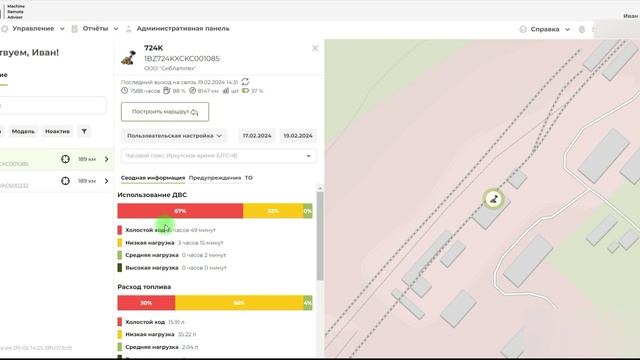The height and width of the screenshot is (360, 640).
Task: Click the engine hours clock icon
Action: (124, 91)
